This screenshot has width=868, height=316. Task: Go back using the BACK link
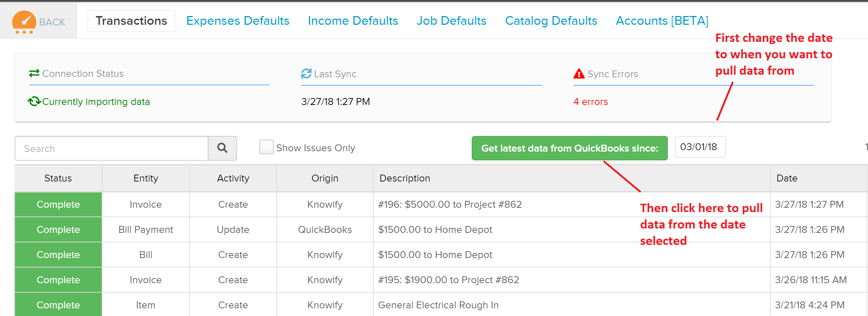tap(52, 22)
